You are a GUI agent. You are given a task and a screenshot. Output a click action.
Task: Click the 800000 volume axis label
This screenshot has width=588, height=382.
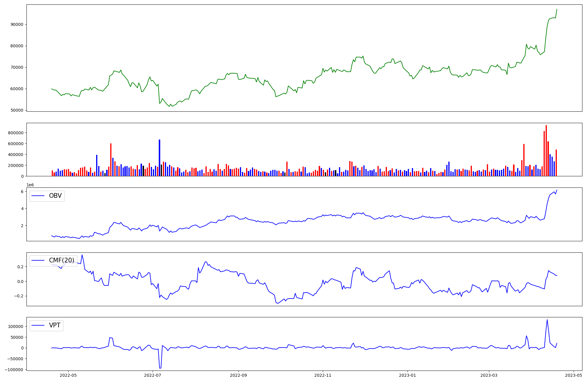[x=16, y=133]
